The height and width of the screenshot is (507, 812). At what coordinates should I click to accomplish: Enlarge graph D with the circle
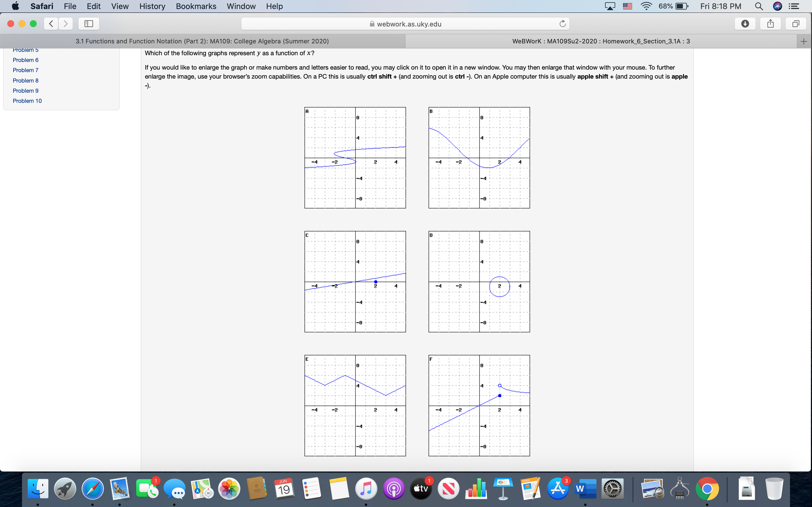(479, 281)
